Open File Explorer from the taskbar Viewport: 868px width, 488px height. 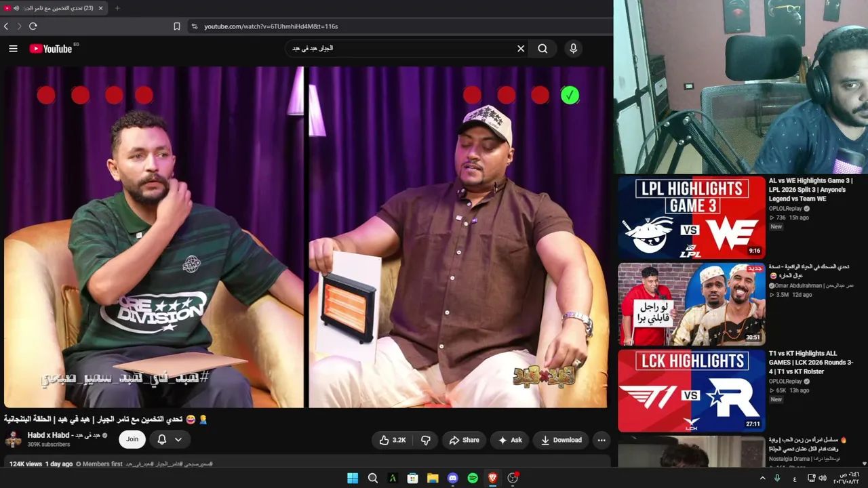point(433,478)
